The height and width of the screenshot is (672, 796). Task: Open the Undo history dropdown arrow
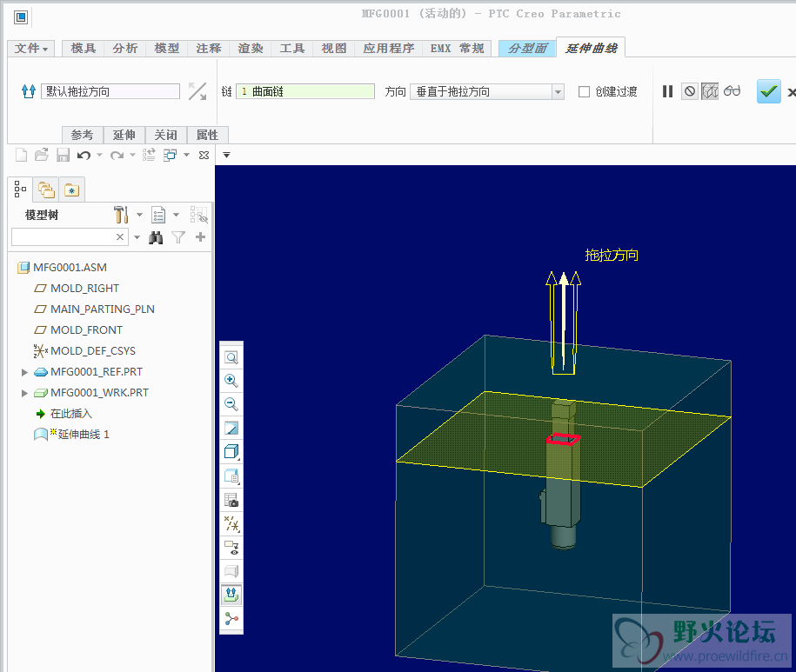[99, 155]
